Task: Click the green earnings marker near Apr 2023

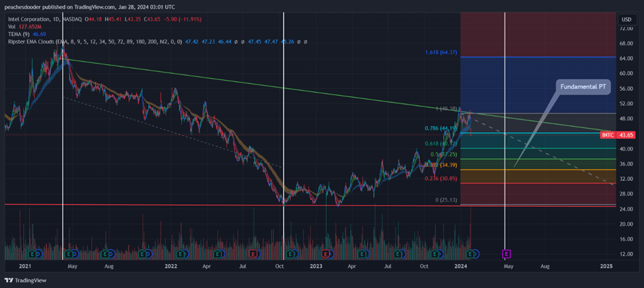Action: point(361,254)
